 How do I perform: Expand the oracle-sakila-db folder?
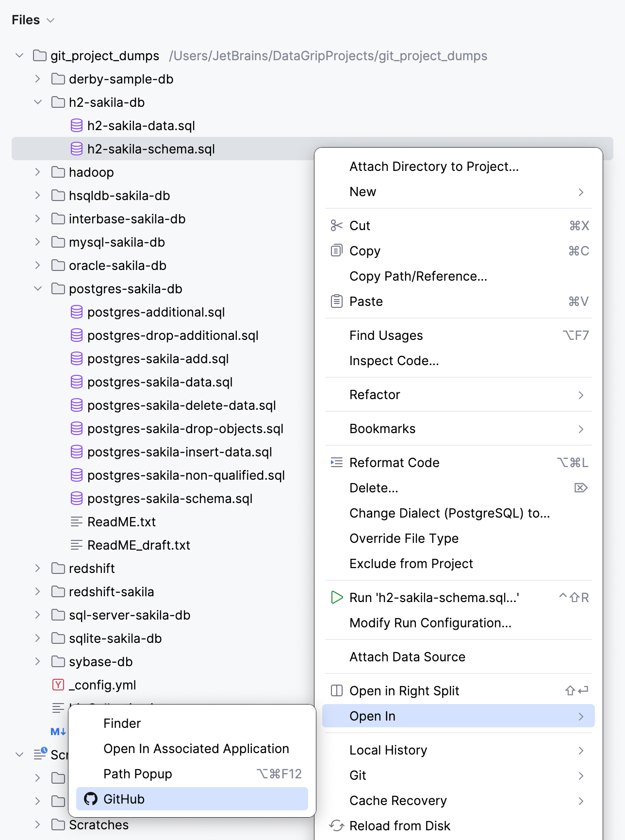[38, 265]
